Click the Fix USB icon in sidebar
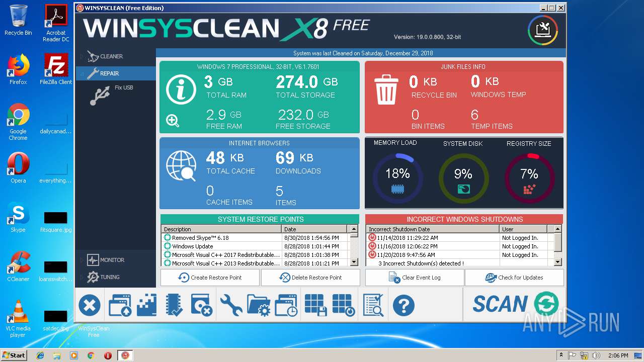644x362 pixels. tap(100, 96)
